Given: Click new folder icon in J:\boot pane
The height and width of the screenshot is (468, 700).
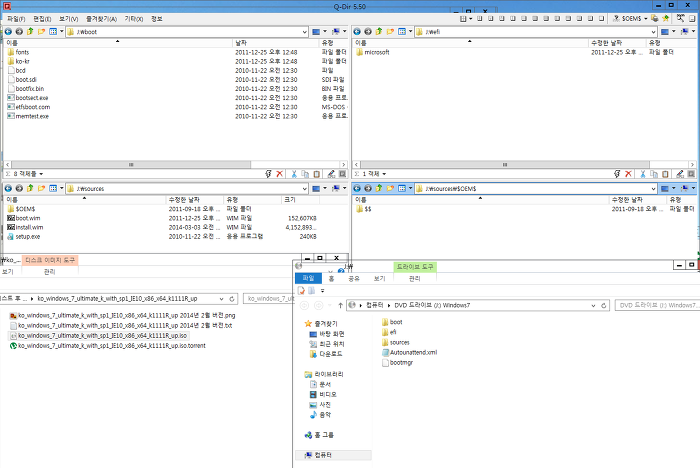Looking at the screenshot, I should click(42, 32).
